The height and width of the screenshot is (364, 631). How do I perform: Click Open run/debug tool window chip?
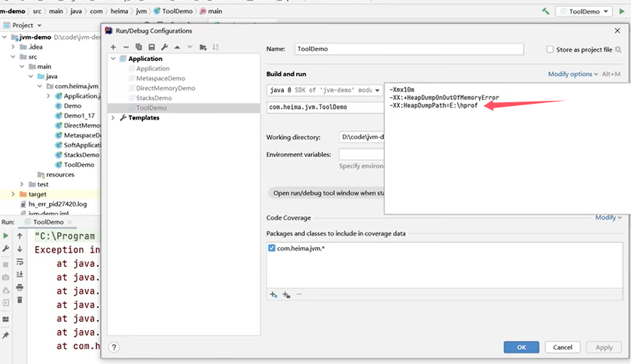pyautogui.click(x=327, y=193)
